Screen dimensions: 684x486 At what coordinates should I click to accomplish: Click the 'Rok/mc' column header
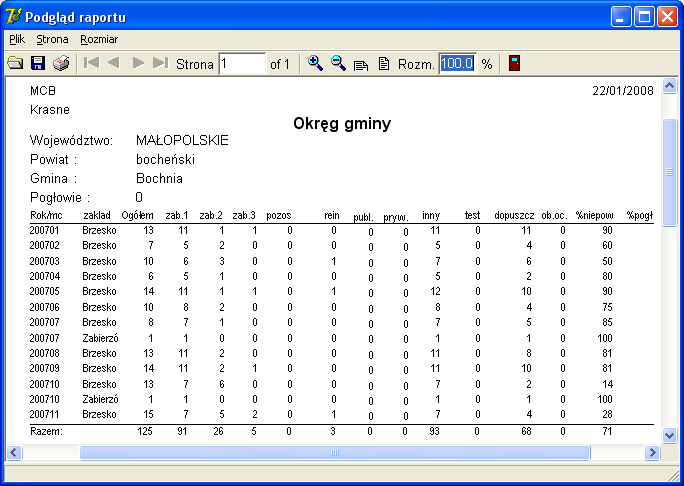(46, 216)
